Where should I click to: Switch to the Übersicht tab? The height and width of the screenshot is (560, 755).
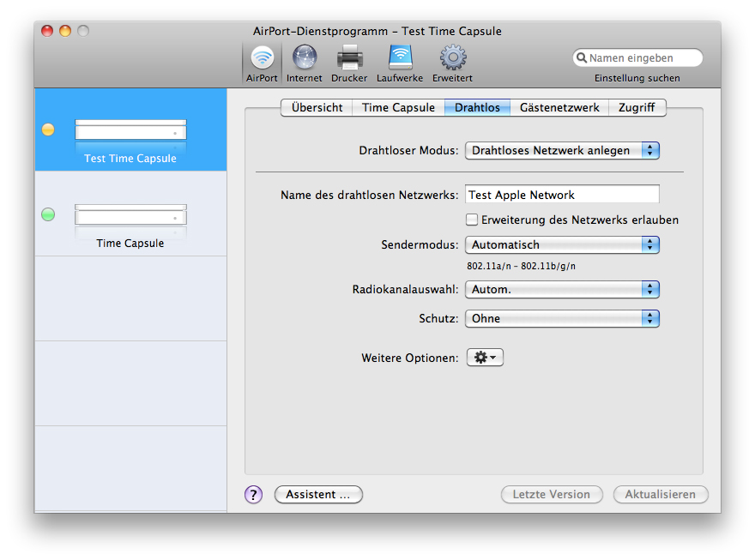coord(317,107)
